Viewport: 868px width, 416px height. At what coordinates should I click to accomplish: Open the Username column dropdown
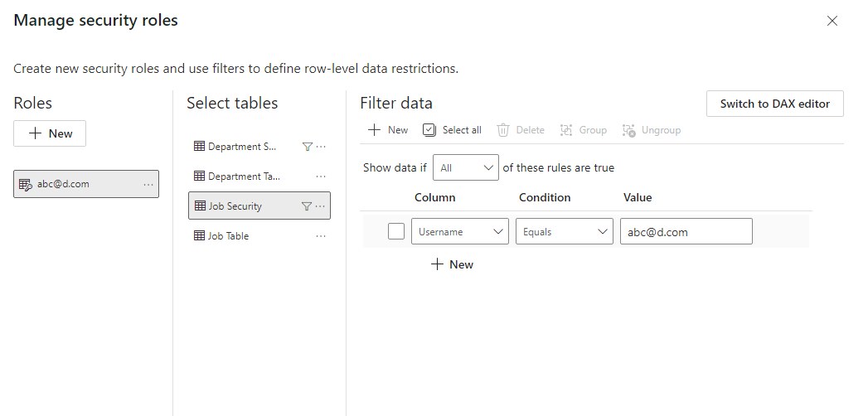tap(460, 231)
